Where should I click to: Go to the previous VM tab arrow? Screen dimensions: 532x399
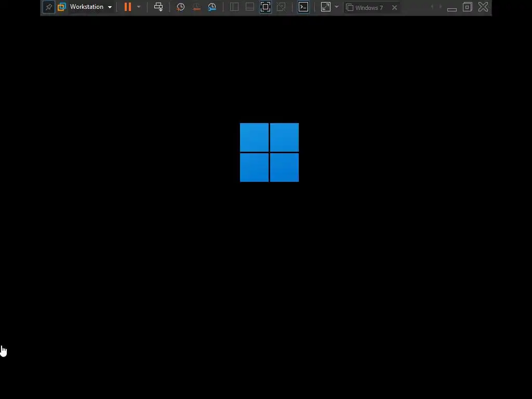(432, 7)
